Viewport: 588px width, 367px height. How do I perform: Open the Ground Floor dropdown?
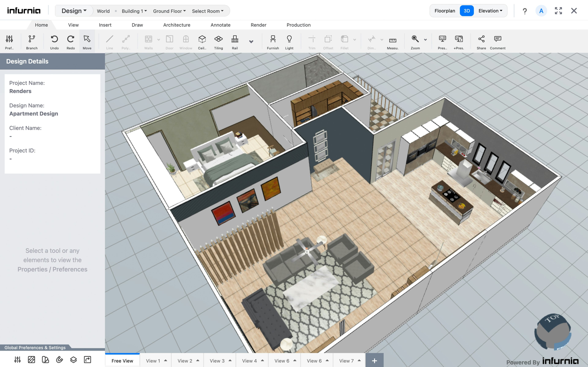(x=169, y=11)
